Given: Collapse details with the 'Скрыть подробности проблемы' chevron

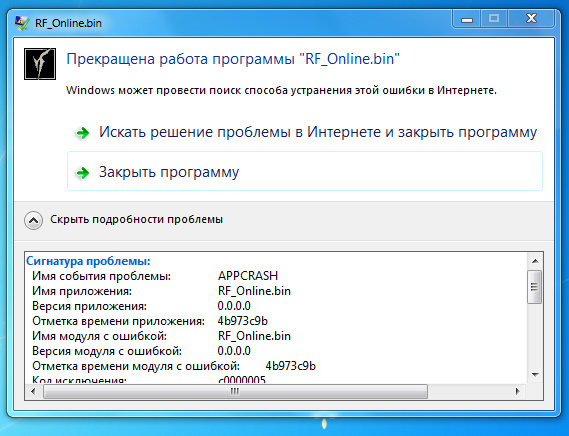Looking at the screenshot, I should coord(33,220).
